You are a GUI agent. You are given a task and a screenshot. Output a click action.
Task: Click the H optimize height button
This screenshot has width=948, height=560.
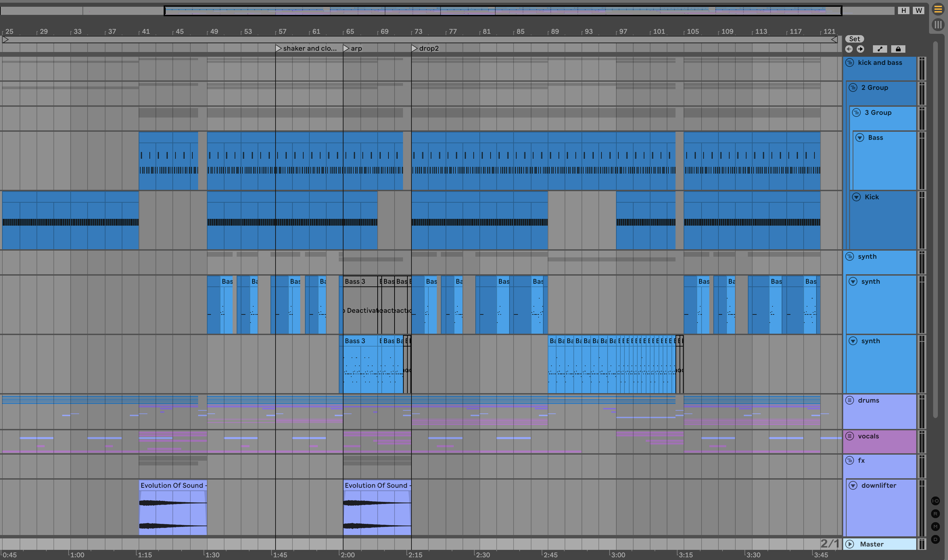(903, 10)
